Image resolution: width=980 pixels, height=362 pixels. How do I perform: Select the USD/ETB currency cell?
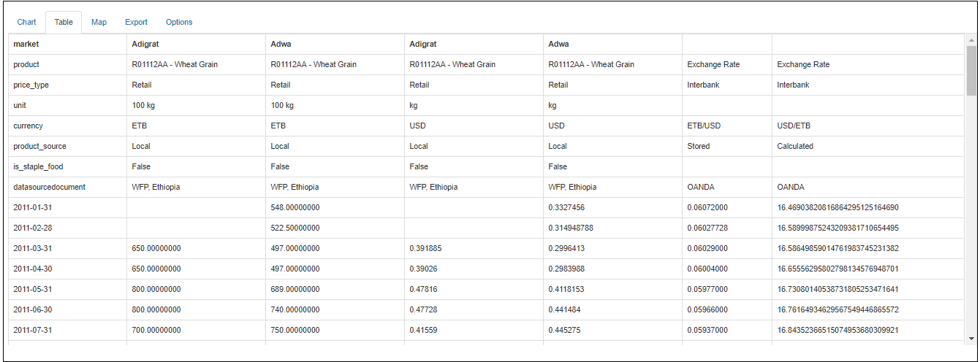pos(794,126)
